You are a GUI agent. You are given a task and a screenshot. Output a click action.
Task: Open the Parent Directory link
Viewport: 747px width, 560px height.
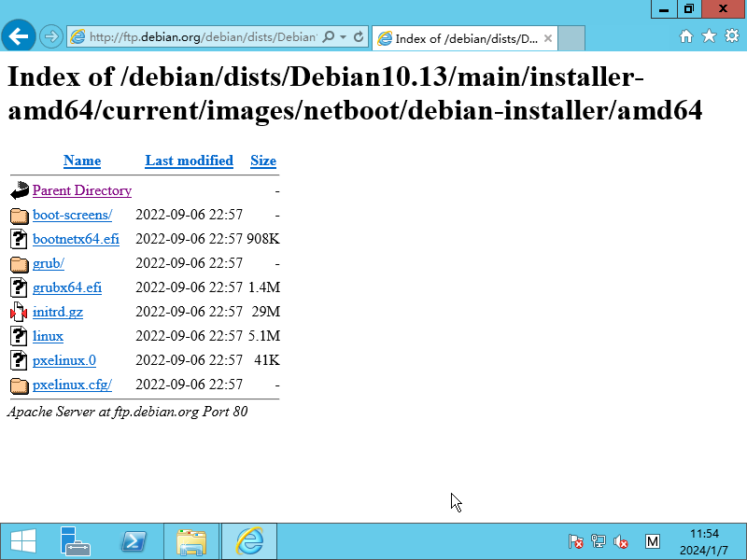click(x=82, y=190)
